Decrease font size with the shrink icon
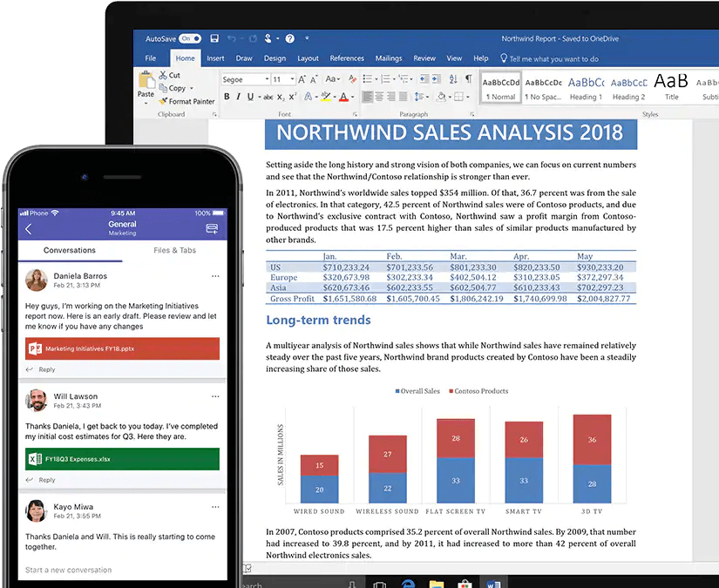The height and width of the screenshot is (588, 719). [314, 79]
